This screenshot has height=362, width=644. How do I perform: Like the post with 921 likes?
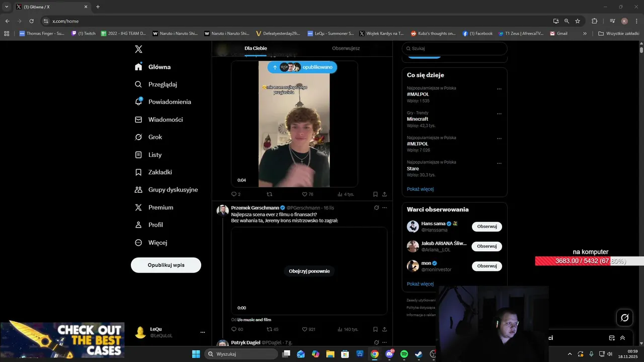(308, 329)
